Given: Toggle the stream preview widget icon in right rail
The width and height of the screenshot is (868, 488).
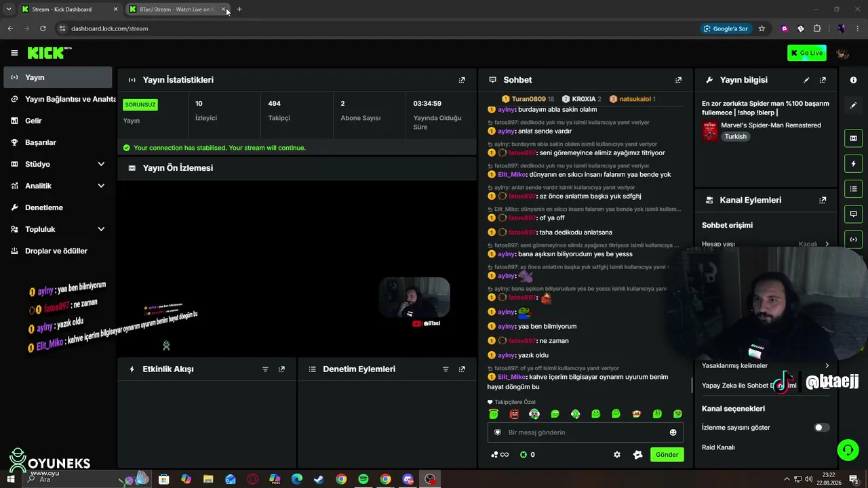Looking at the screenshot, I should pos(853,138).
